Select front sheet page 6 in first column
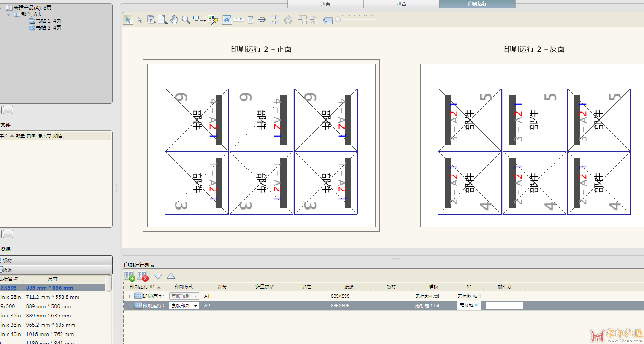The image size is (644, 344). coord(197,120)
